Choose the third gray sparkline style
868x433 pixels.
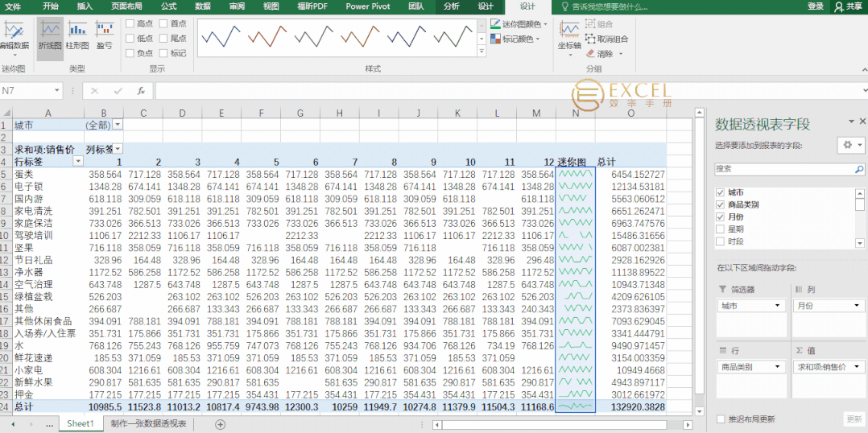[314, 37]
